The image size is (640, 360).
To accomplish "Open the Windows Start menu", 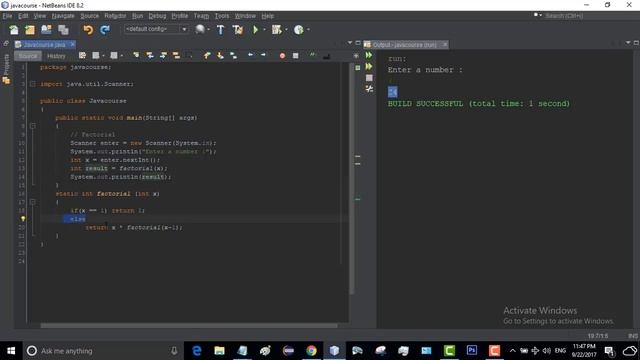I will [11, 351].
